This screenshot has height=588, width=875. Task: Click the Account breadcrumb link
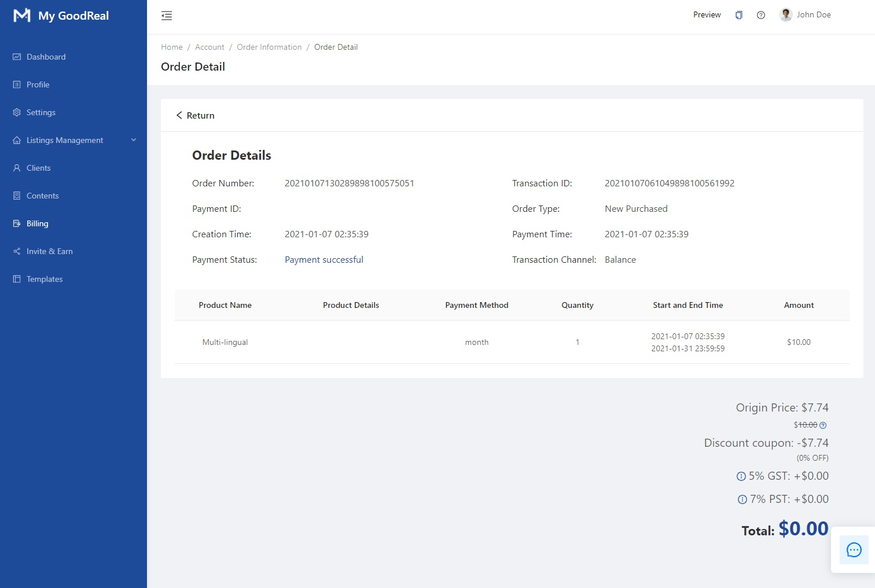209,47
